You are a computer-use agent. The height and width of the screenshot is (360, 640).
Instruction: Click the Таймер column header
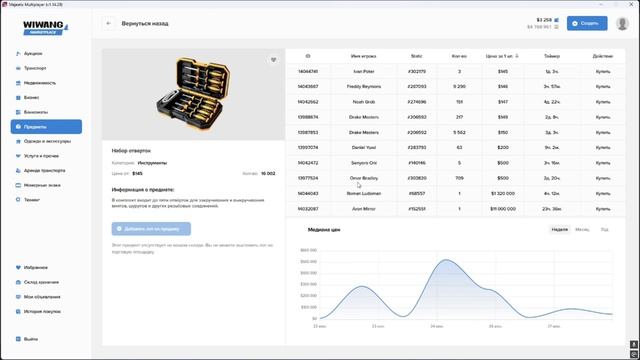click(551, 56)
